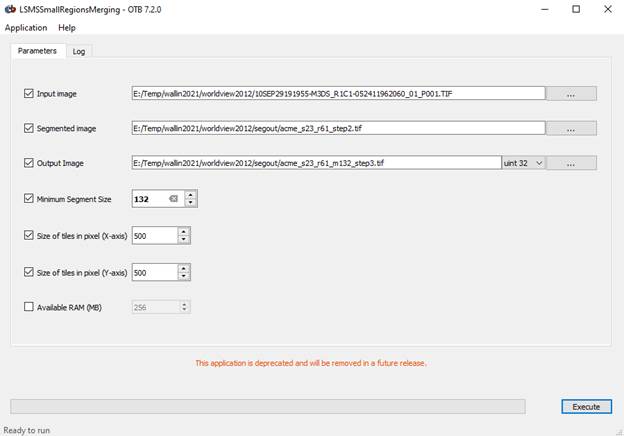
Task: Browse for Input image file
Action: (x=571, y=94)
